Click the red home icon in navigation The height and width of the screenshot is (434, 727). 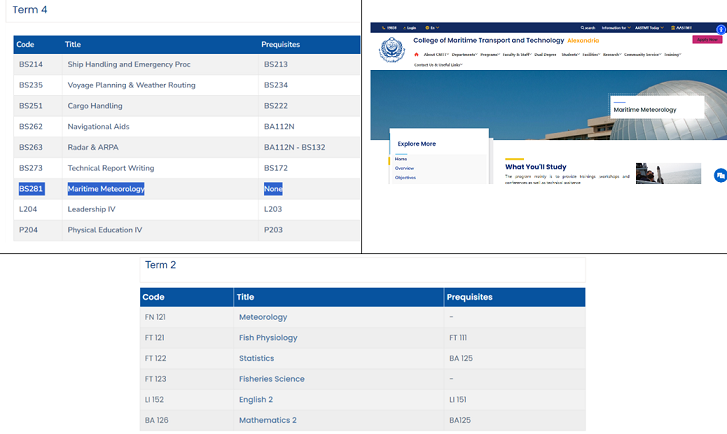click(416, 55)
